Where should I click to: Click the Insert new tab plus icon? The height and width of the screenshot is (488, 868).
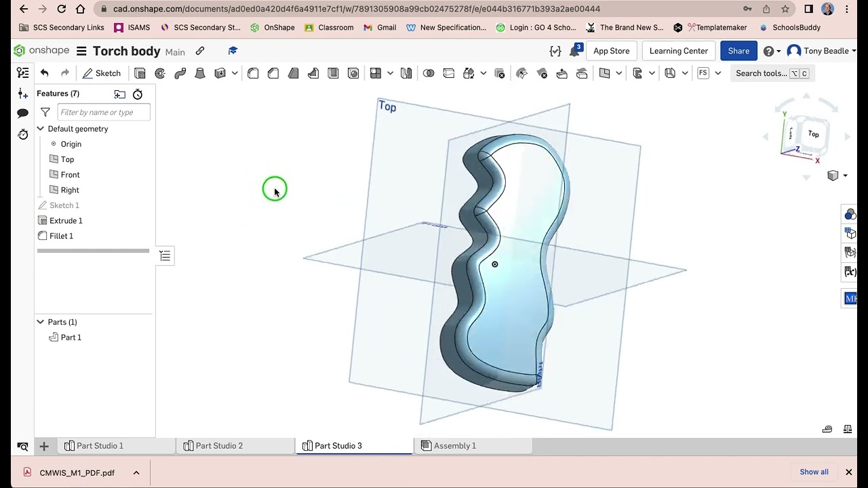pos(43,446)
